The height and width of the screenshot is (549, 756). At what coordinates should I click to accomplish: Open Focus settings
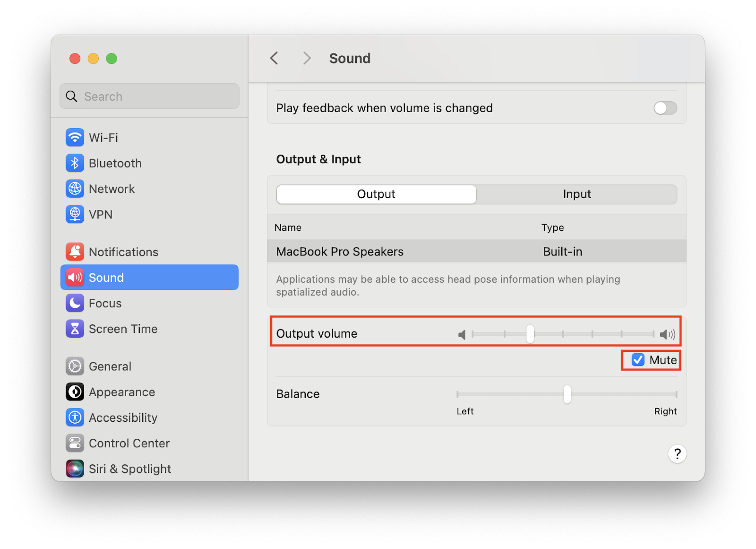click(105, 303)
